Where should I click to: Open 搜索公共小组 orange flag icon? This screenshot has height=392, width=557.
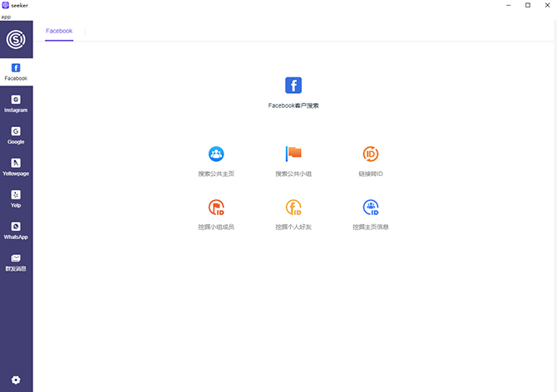click(x=293, y=154)
